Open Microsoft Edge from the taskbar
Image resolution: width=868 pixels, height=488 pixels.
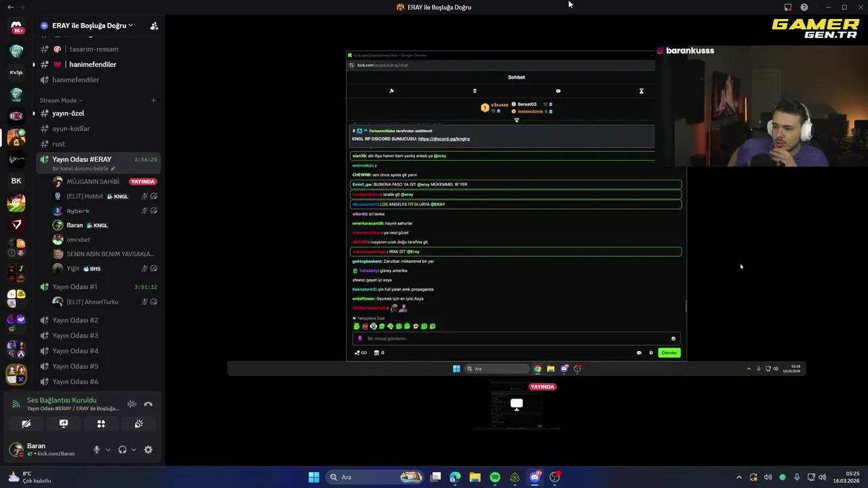(x=455, y=477)
